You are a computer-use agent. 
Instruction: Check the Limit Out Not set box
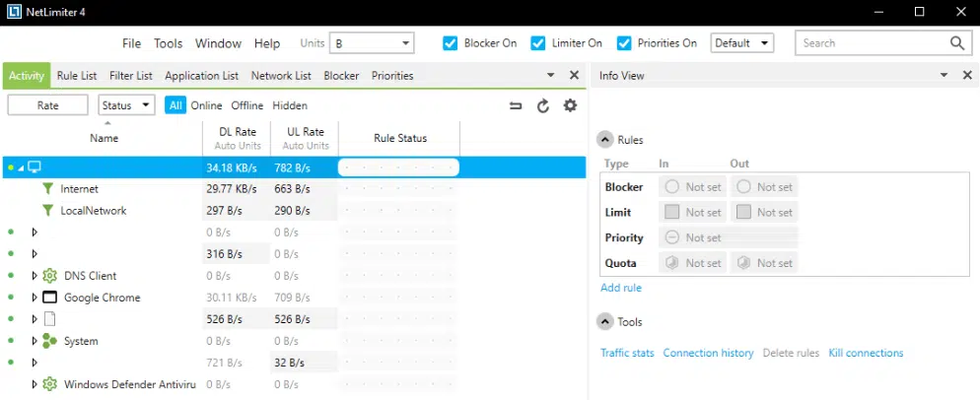pyautogui.click(x=743, y=212)
